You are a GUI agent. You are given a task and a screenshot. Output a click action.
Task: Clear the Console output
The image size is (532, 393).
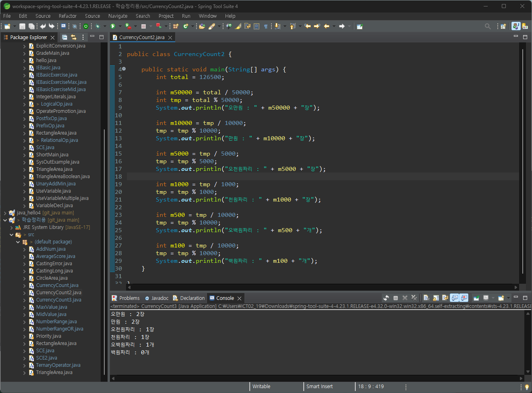[426, 298]
